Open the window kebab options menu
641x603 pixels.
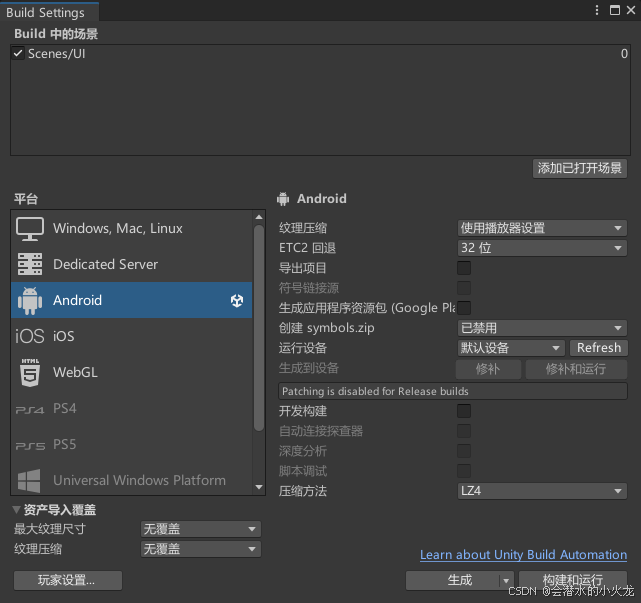(x=597, y=10)
